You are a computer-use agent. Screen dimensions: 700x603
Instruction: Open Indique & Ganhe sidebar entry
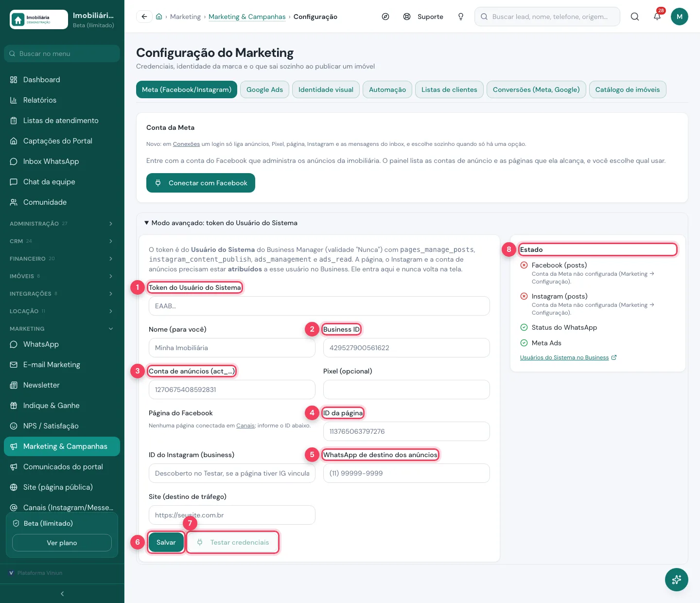62,406
